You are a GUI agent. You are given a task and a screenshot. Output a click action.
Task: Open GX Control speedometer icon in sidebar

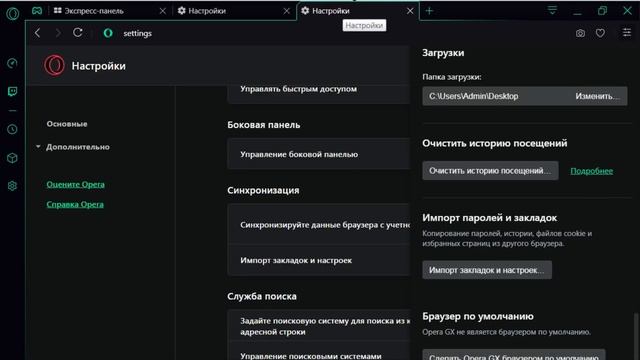(12, 63)
